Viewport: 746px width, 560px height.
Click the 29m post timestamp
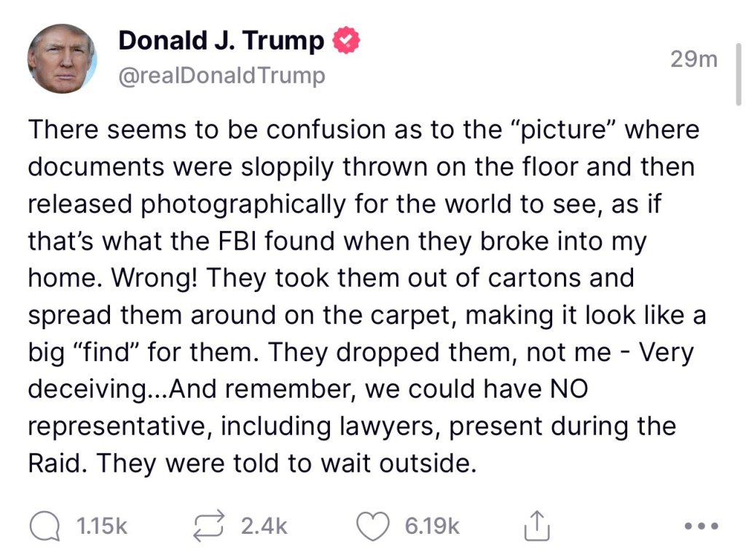[x=694, y=60]
